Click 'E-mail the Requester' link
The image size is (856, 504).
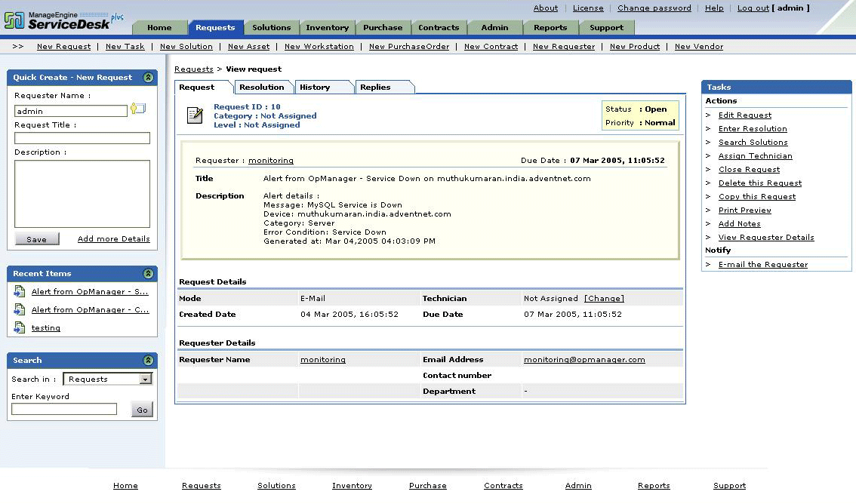762,265
